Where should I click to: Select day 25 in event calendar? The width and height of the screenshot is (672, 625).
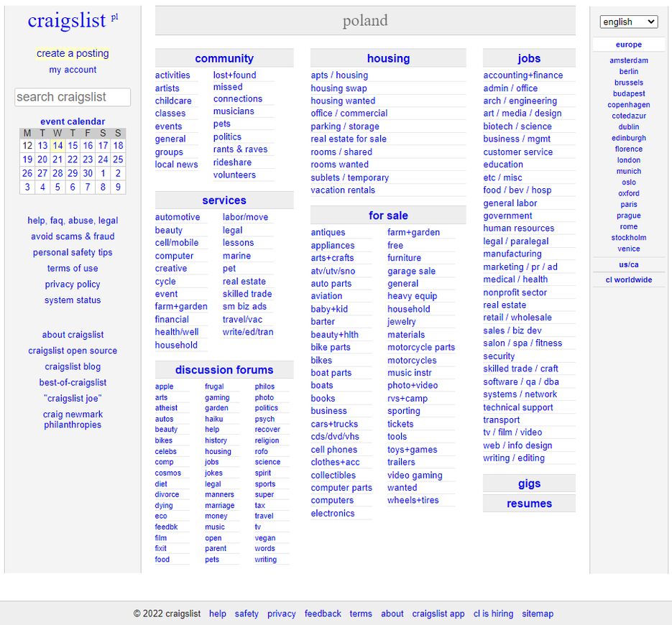118,159
